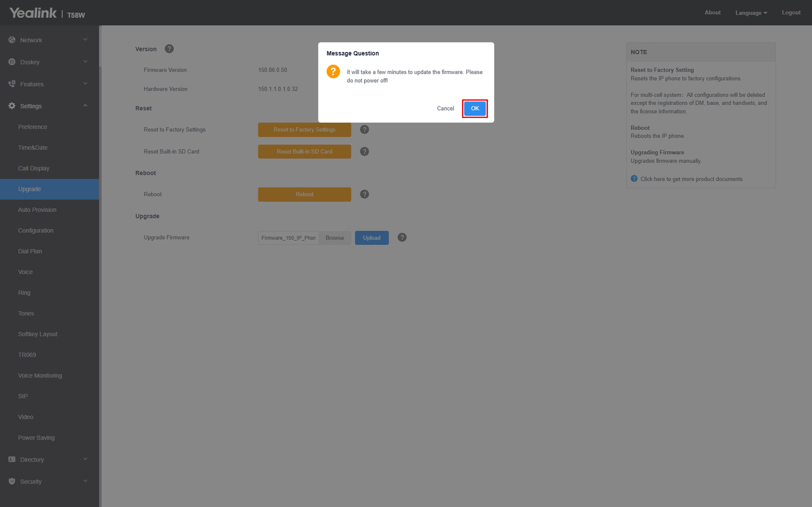Collapse the Settings menu chevron
812x507 pixels.
(85, 106)
